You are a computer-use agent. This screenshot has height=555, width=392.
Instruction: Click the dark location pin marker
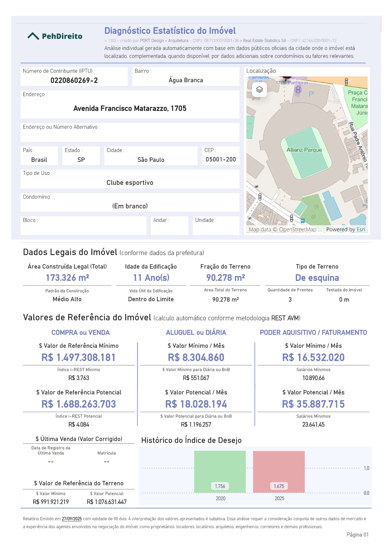(287, 78)
